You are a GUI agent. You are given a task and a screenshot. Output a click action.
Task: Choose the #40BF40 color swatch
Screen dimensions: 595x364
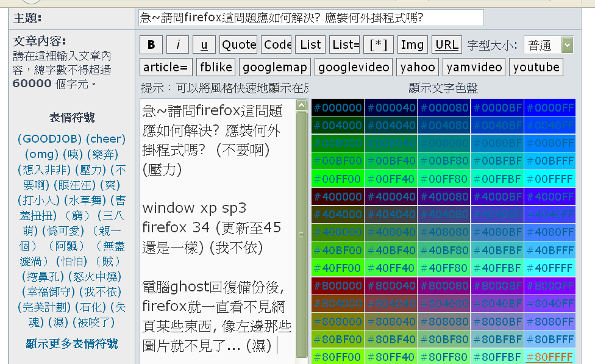[x=391, y=250]
